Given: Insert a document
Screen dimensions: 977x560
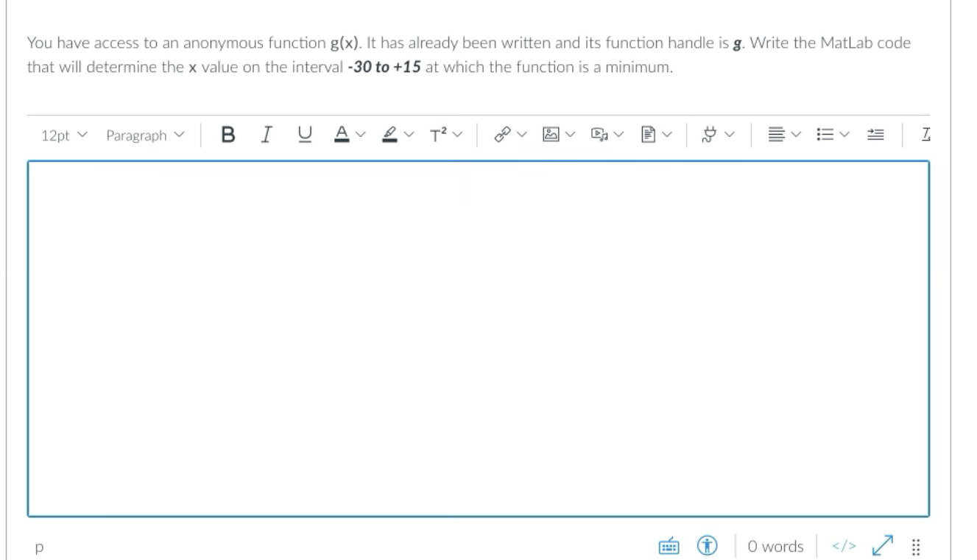Looking at the screenshot, I should (649, 134).
